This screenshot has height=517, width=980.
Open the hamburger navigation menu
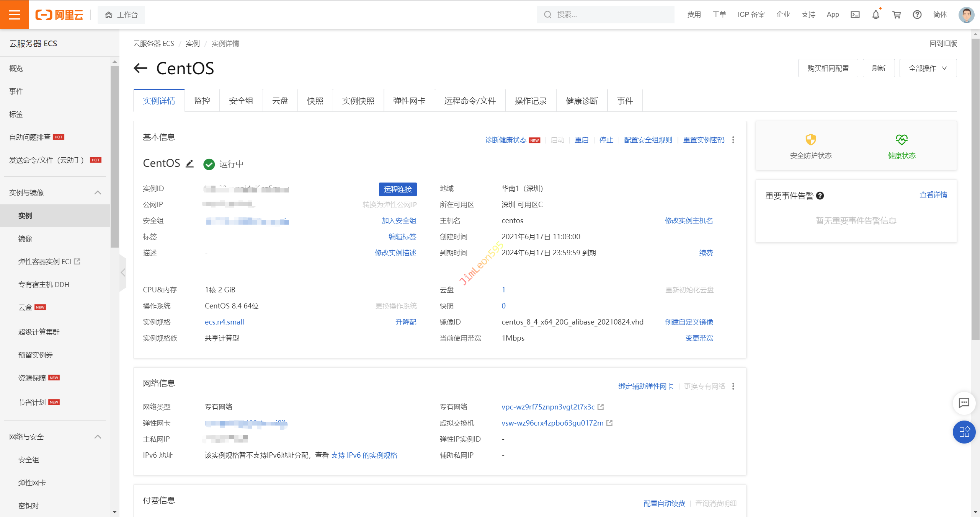pyautogui.click(x=14, y=15)
